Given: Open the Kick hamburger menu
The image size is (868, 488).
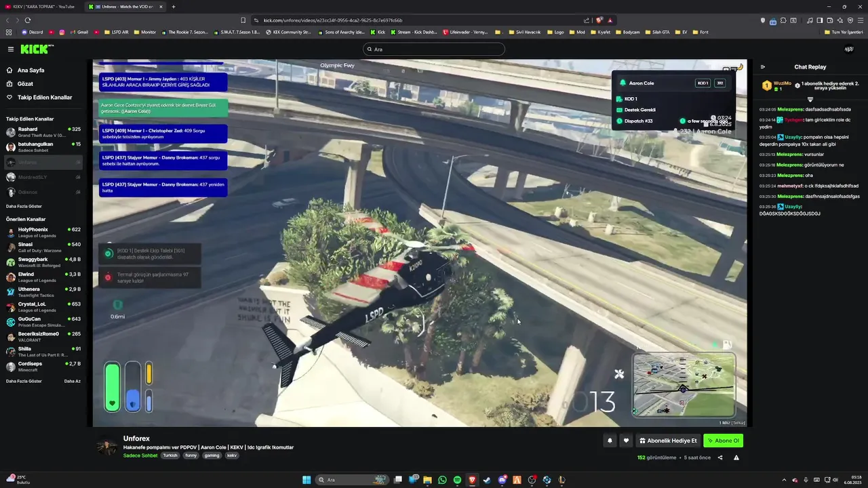Looking at the screenshot, I should pos(10,49).
